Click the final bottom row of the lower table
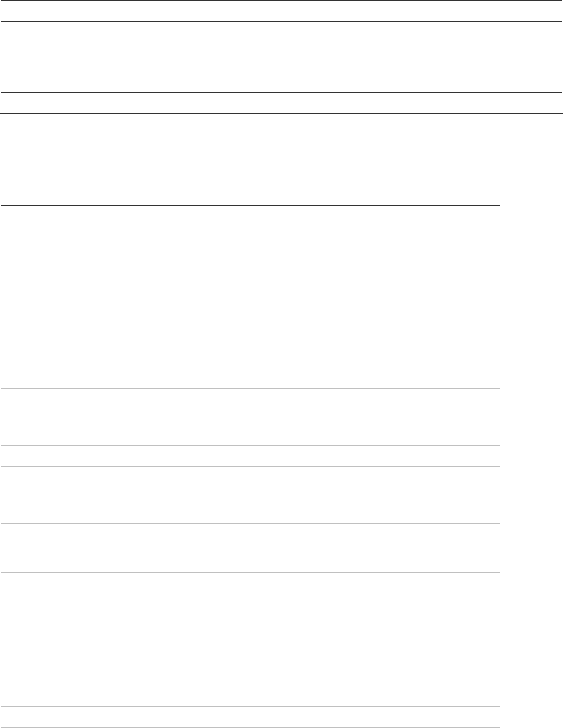 tap(249, 717)
